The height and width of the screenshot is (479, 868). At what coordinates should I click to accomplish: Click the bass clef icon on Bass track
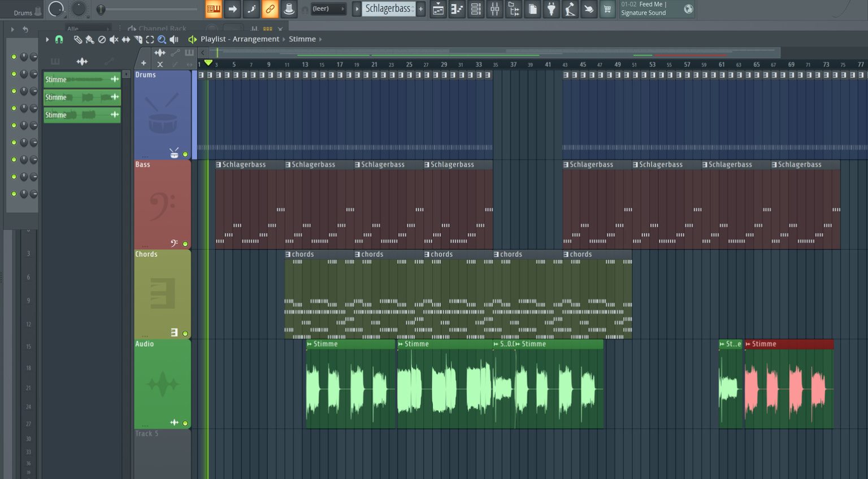[x=174, y=243]
